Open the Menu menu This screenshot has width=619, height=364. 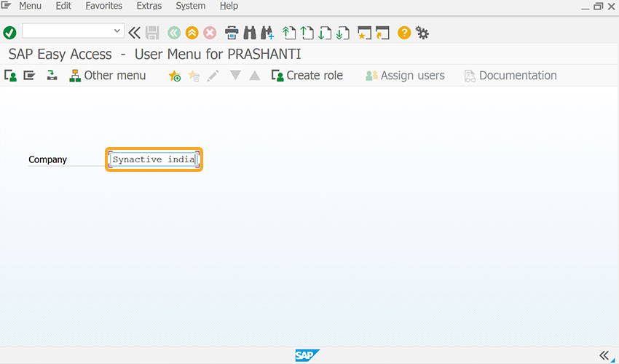click(30, 6)
